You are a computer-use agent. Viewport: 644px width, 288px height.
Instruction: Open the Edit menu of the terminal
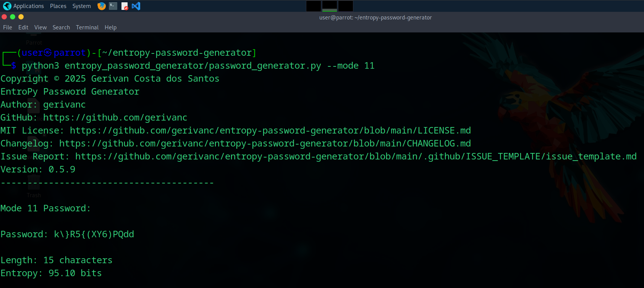(x=23, y=27)
